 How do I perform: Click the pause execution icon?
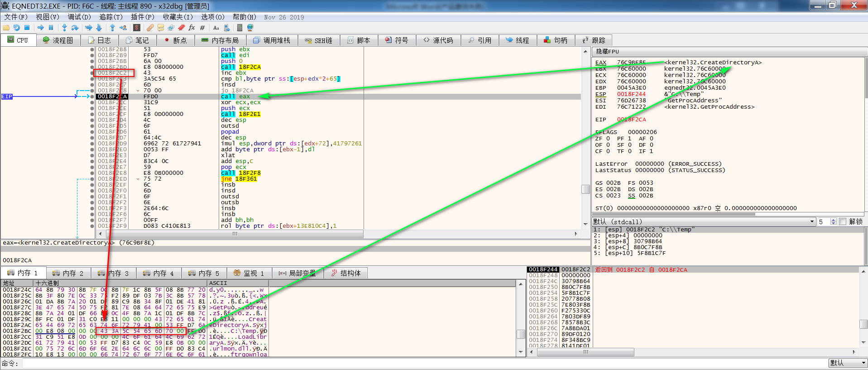[x=51, y=28]
